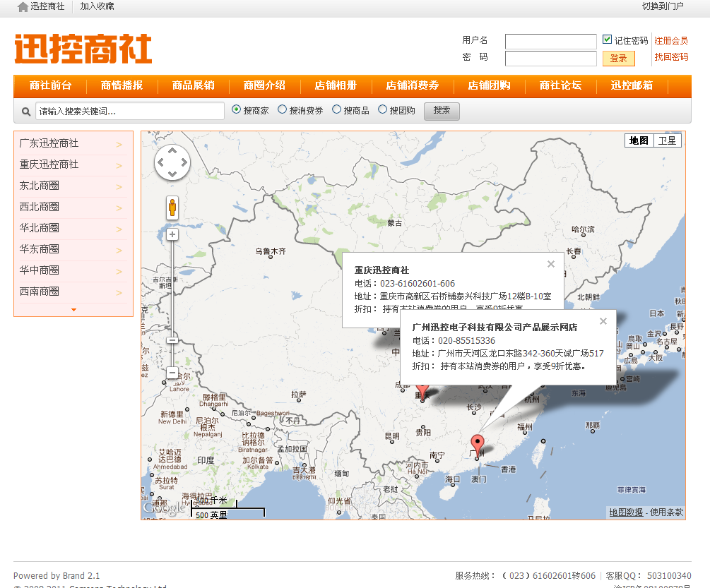The width and height of the screenshot is (710, 588).
Task: Click the 密码 input field
Action: tap(550, 59)
